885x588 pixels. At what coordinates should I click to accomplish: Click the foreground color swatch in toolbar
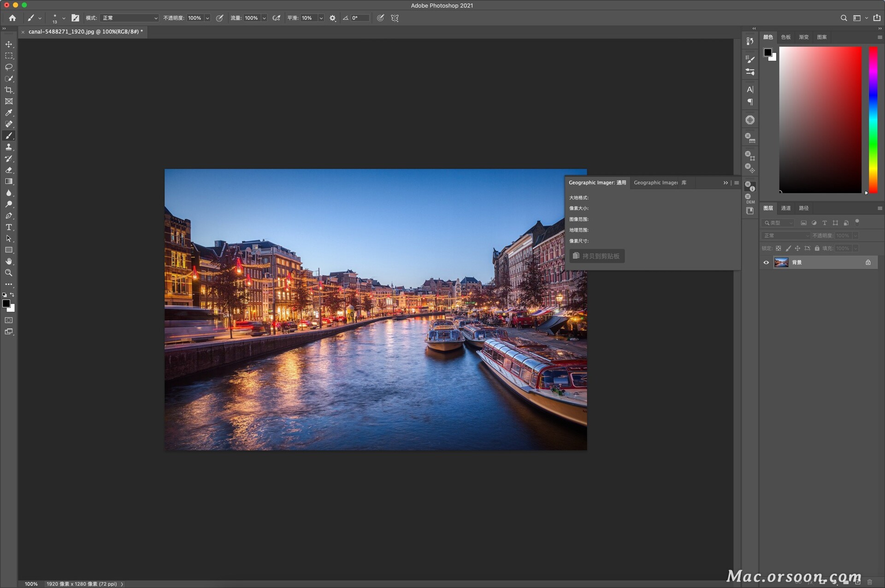[x=6, y=303]
